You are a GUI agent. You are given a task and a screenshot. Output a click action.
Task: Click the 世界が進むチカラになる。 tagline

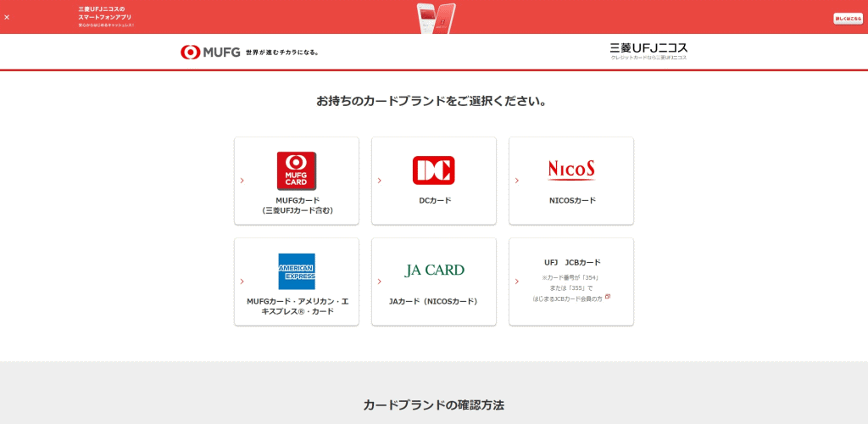pos(282,53)
